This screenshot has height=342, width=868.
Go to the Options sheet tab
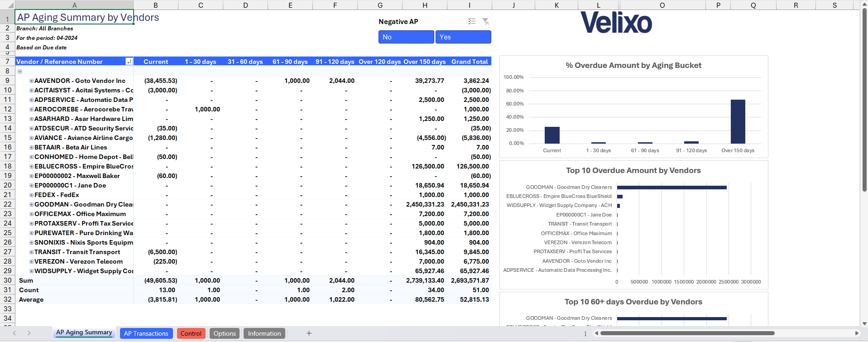tap(225, 333)
